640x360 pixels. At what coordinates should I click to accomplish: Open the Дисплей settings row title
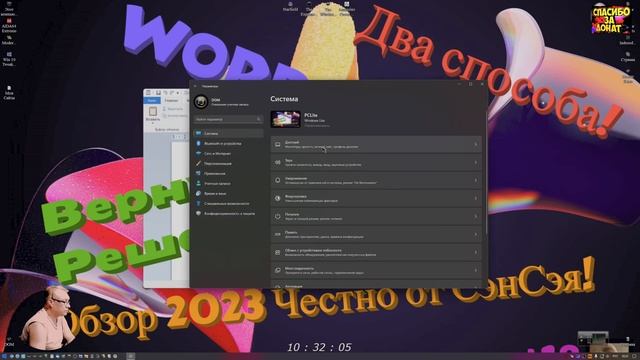[x=292, y=142]
